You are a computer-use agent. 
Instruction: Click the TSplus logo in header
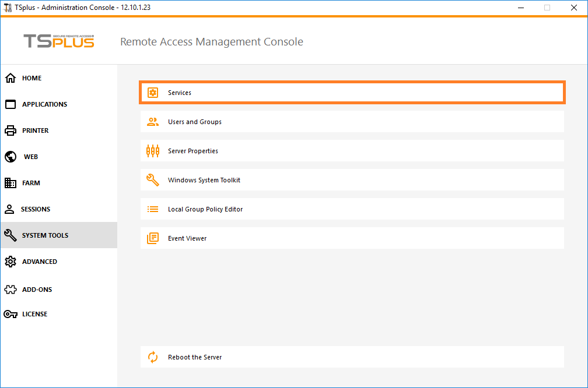58,41
